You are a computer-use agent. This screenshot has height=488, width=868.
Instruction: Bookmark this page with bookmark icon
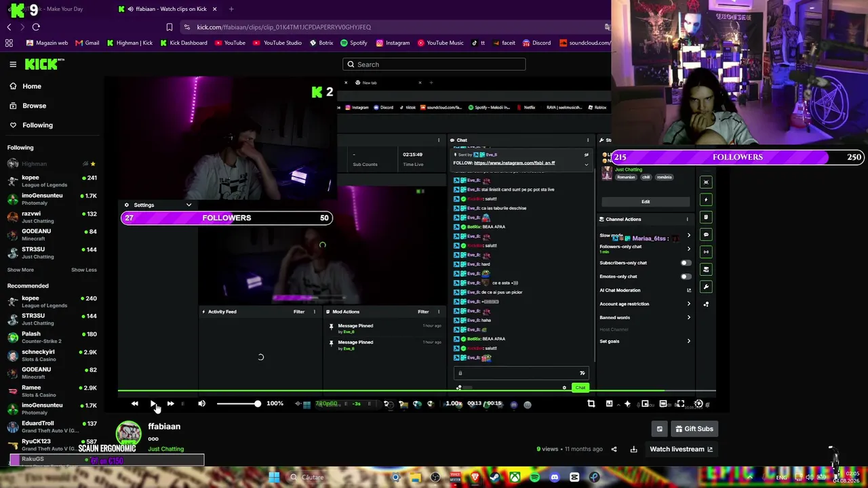[x=170, y=27]
